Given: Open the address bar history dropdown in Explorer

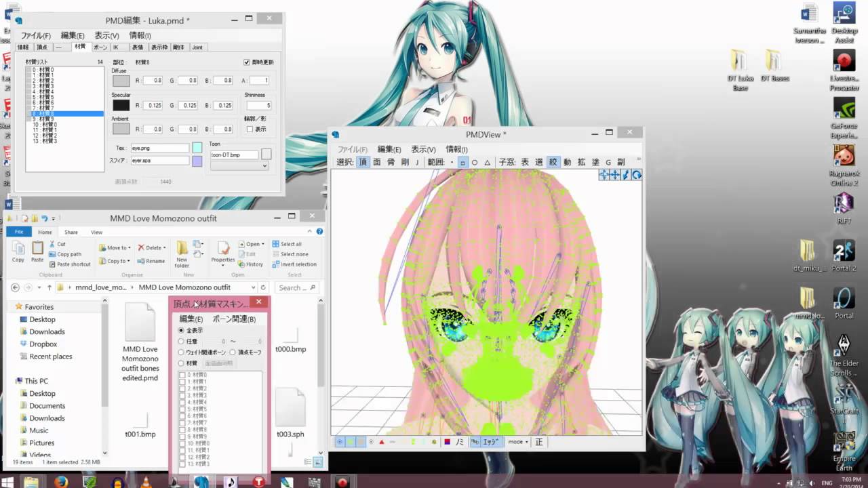Looking at the screenshot, I should click(253, 287).
